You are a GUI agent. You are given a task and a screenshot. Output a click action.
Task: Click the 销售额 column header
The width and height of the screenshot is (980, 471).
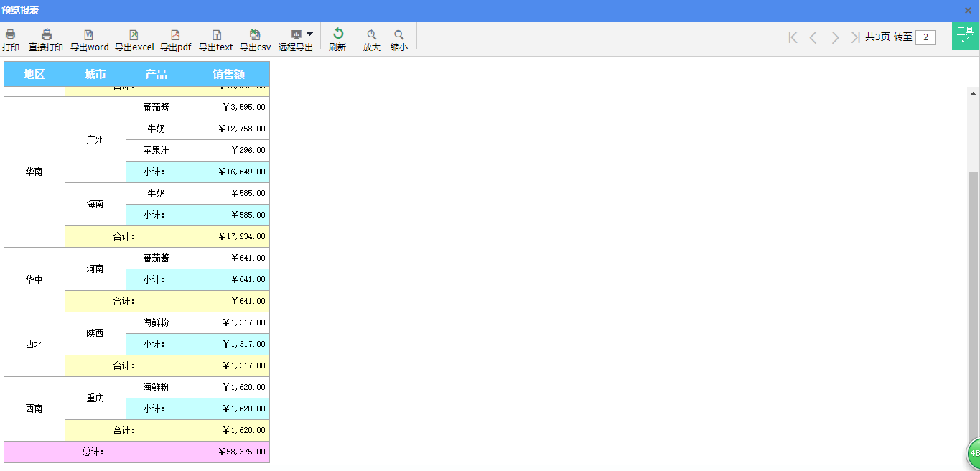pos(228,74)
